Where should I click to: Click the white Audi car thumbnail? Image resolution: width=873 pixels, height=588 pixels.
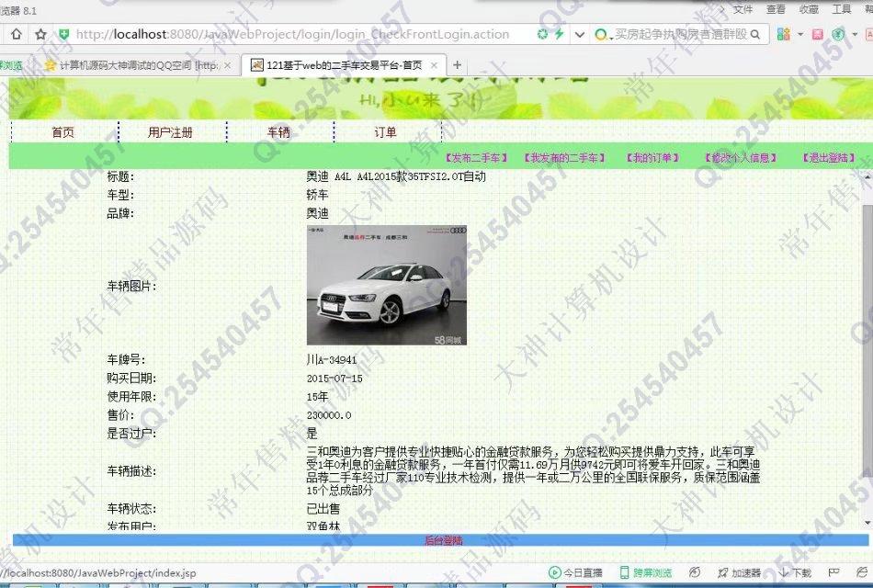coord(387,285)
